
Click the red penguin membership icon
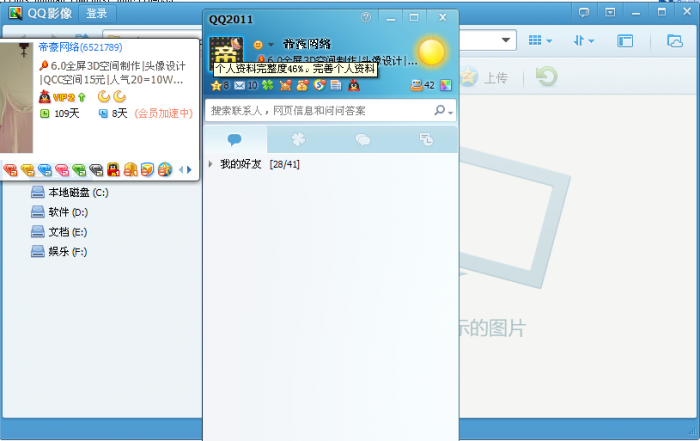tap(354, 85)
